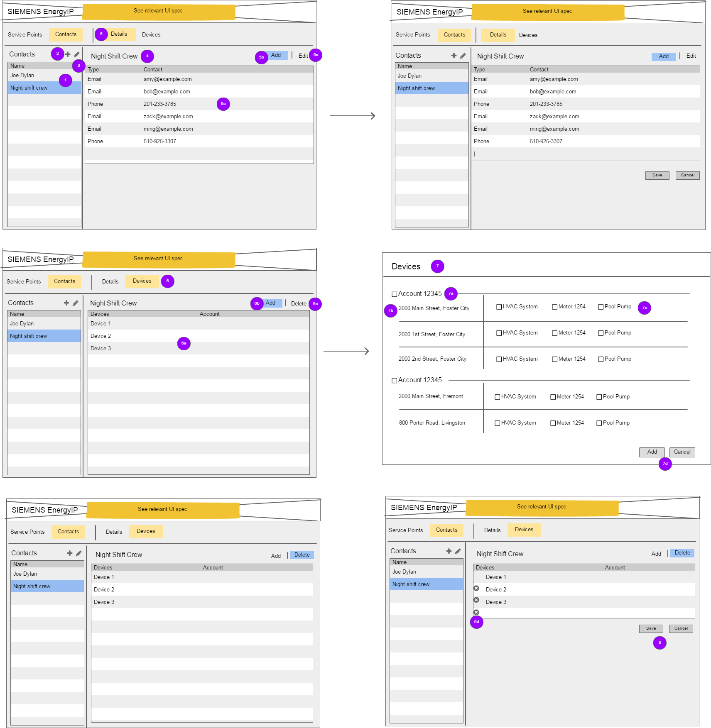Click the Edit link next to the Add button

pos(303,56)
